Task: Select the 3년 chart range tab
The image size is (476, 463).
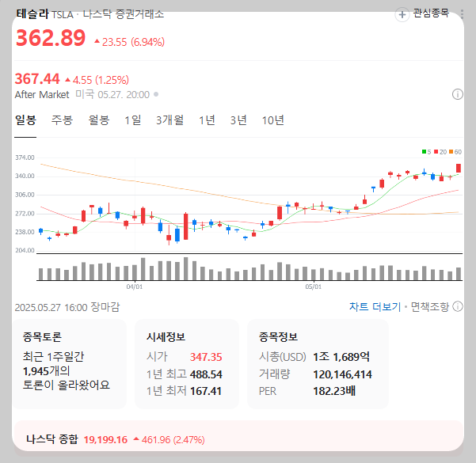Action: [238, 120]
